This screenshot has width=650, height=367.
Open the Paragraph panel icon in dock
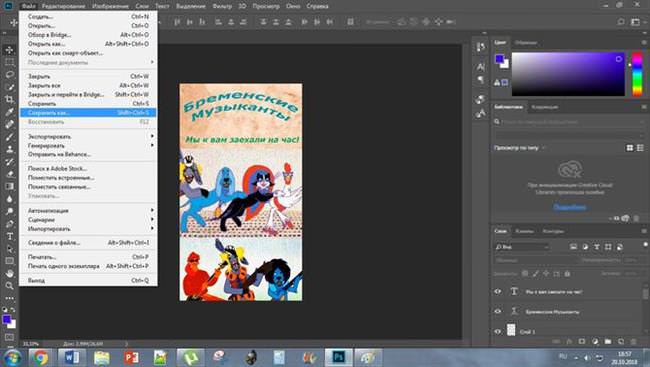point(481,80)
